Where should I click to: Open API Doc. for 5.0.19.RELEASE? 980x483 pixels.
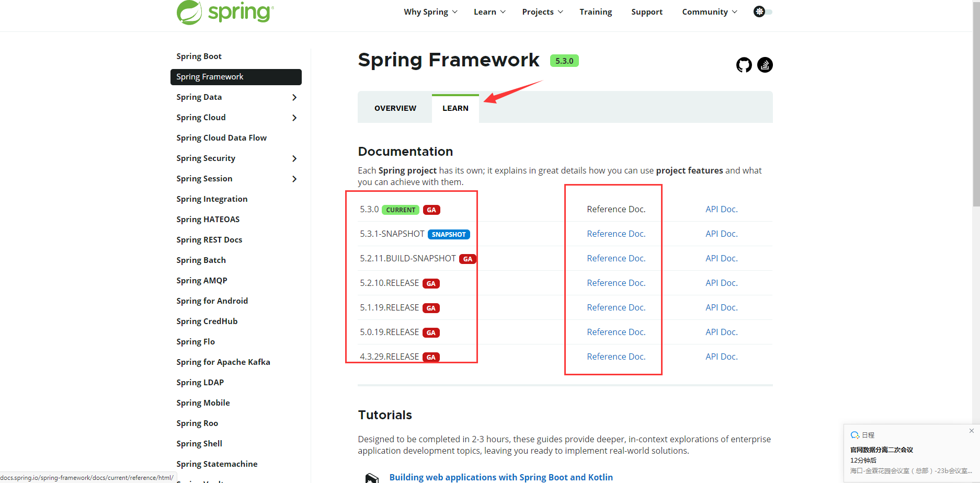(722, 332)
